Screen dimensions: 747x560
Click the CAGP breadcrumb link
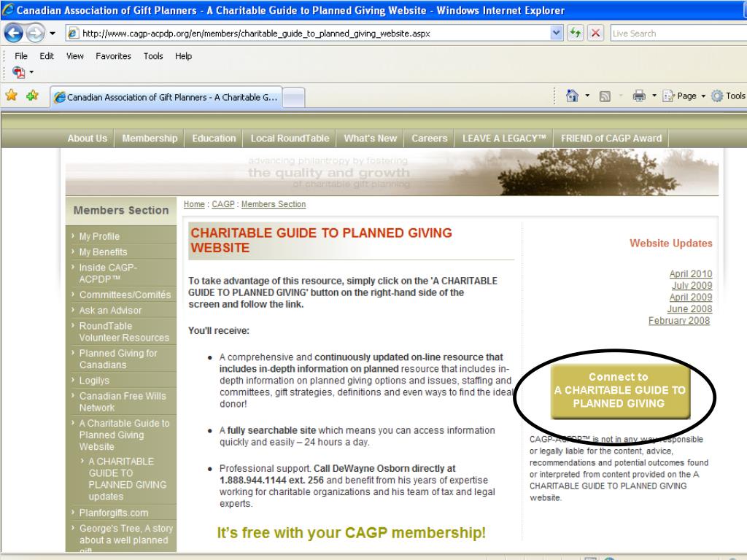(x=223, y=204)
